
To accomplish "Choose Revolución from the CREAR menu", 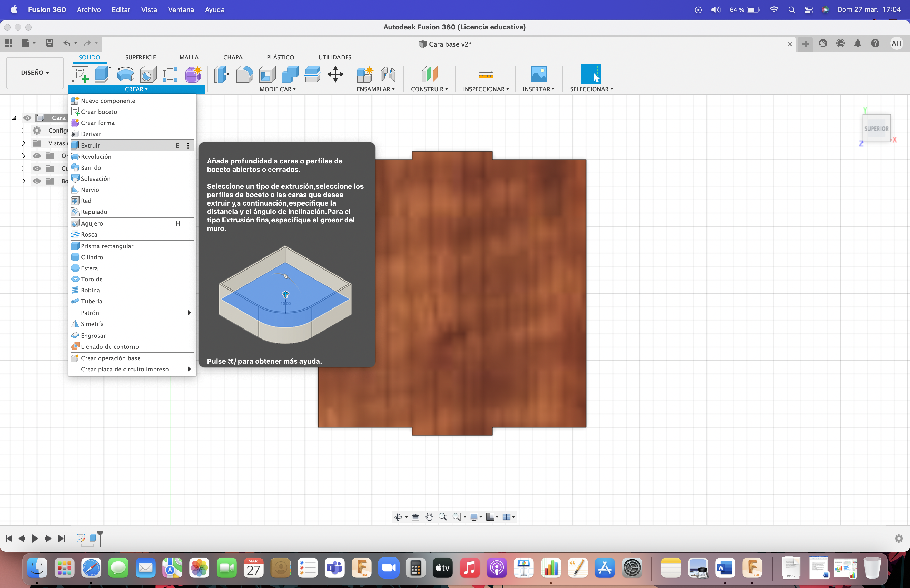I will 132,157.
